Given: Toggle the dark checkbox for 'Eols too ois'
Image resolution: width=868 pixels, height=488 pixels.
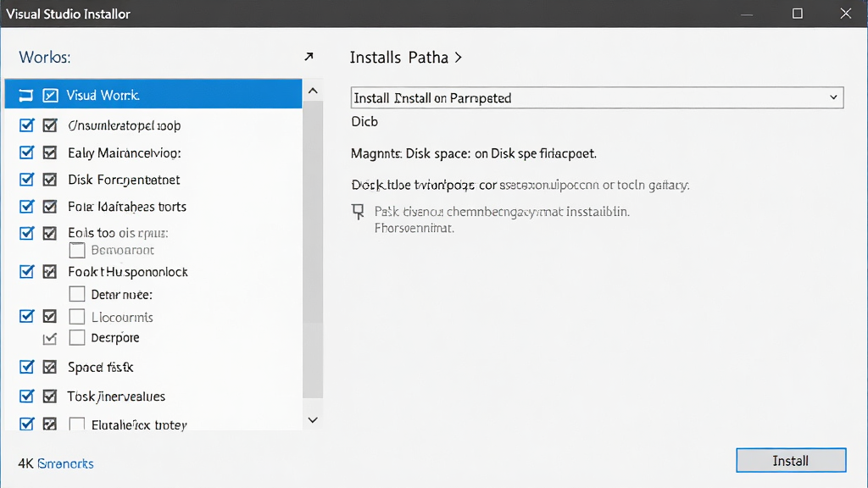Looking at the screenshot, I should [50, 233].
